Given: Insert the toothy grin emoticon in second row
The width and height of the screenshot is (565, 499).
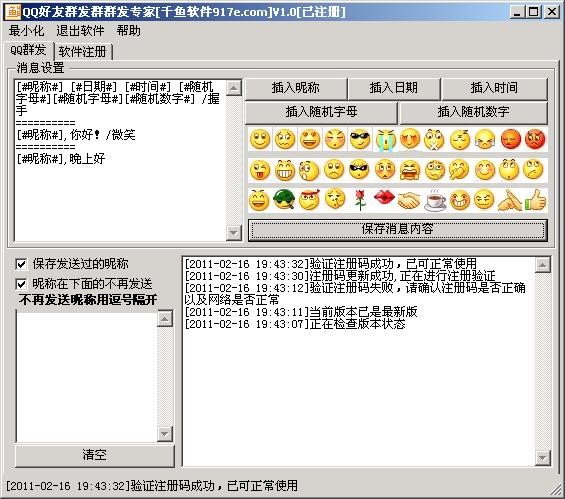Looking at the screenshot, I should point(285,170).
